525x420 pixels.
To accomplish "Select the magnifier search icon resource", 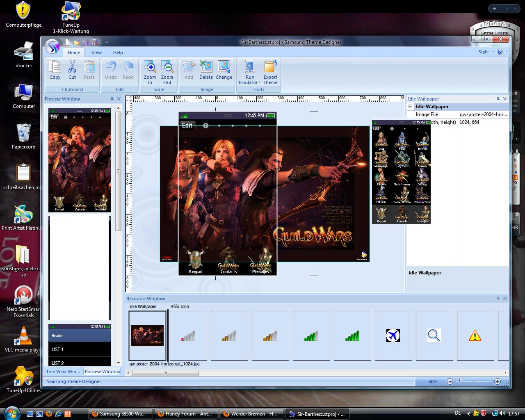I will tap(434, 336).
